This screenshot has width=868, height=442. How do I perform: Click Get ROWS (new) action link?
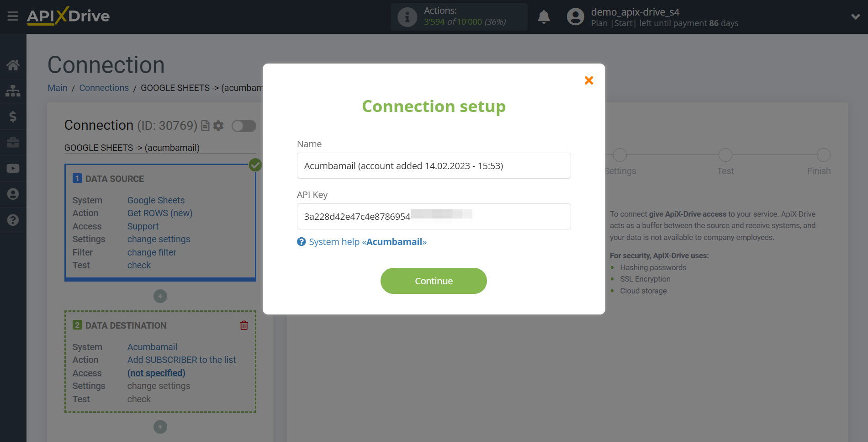pyautogui.click(x=160, y=213)
